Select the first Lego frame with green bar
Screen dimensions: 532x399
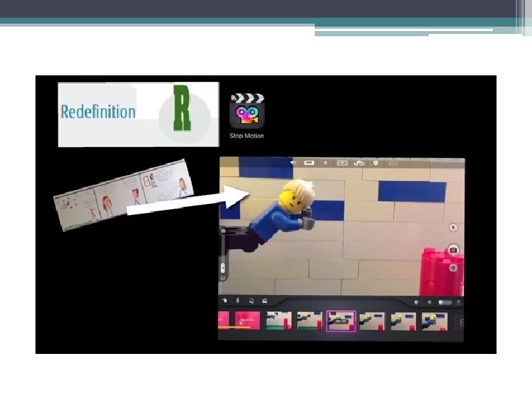[x=279, y=321]
